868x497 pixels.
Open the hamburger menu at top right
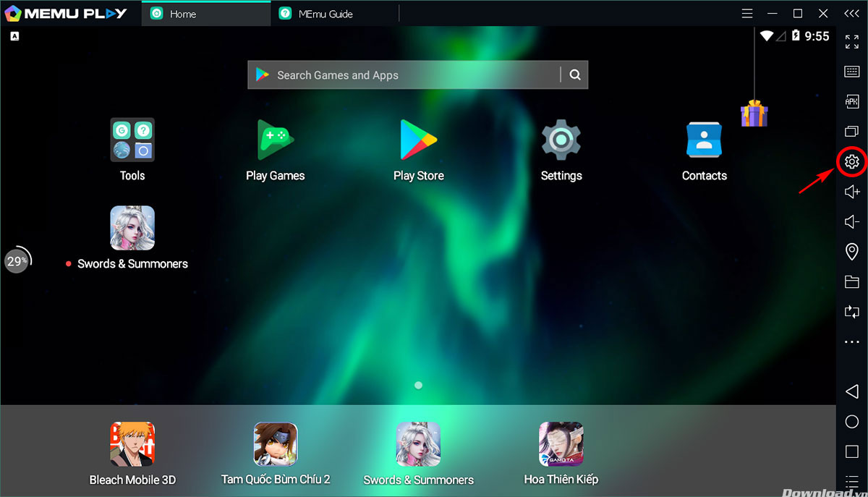746,13
